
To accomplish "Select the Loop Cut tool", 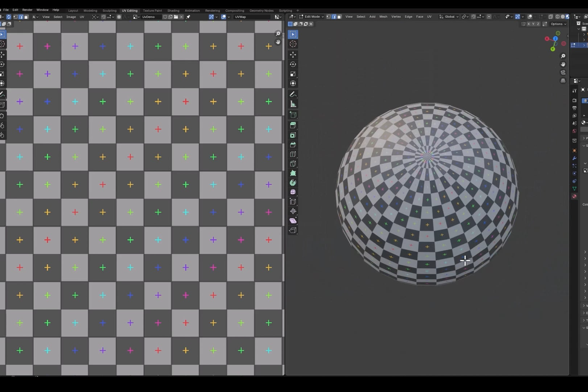I will (293, 154).
